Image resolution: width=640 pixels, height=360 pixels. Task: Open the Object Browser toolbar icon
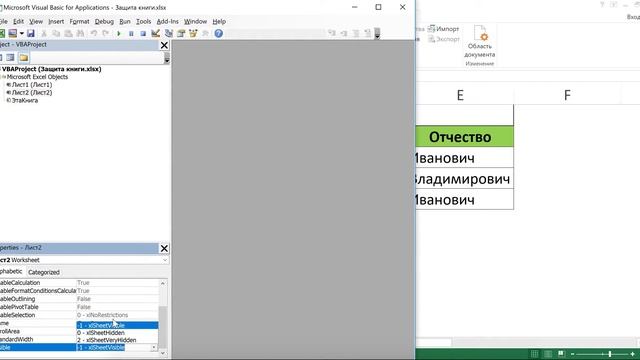click(x=193, y=33)
